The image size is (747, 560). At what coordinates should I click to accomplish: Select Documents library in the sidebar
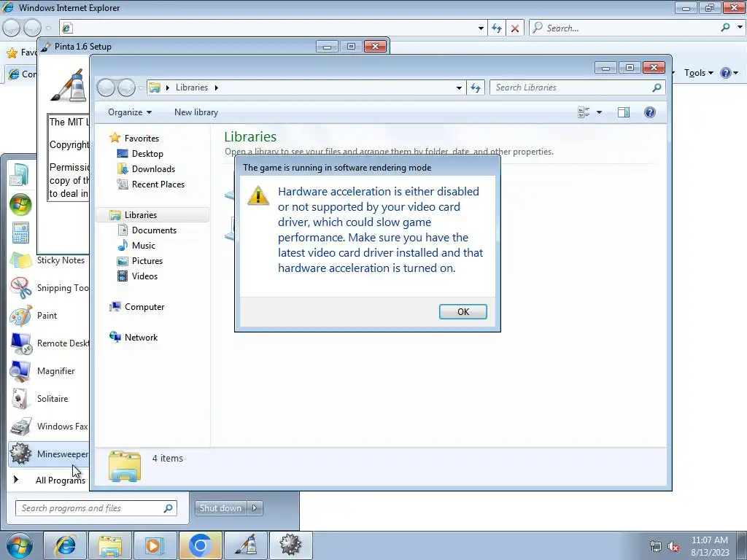pos(154,230)
